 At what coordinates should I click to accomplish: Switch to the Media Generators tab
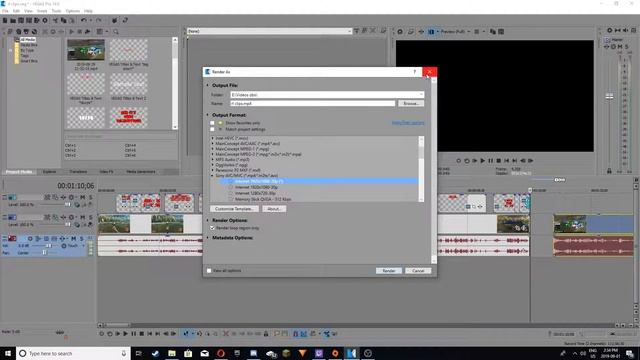point(141,172)
